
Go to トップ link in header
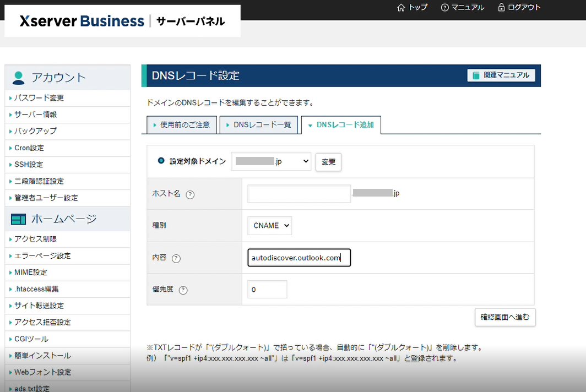tap(412, 8)
